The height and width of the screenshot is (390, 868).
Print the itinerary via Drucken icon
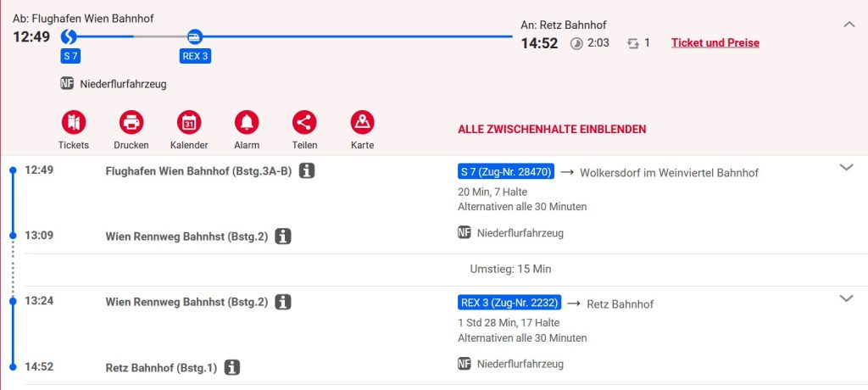point(131,123)
